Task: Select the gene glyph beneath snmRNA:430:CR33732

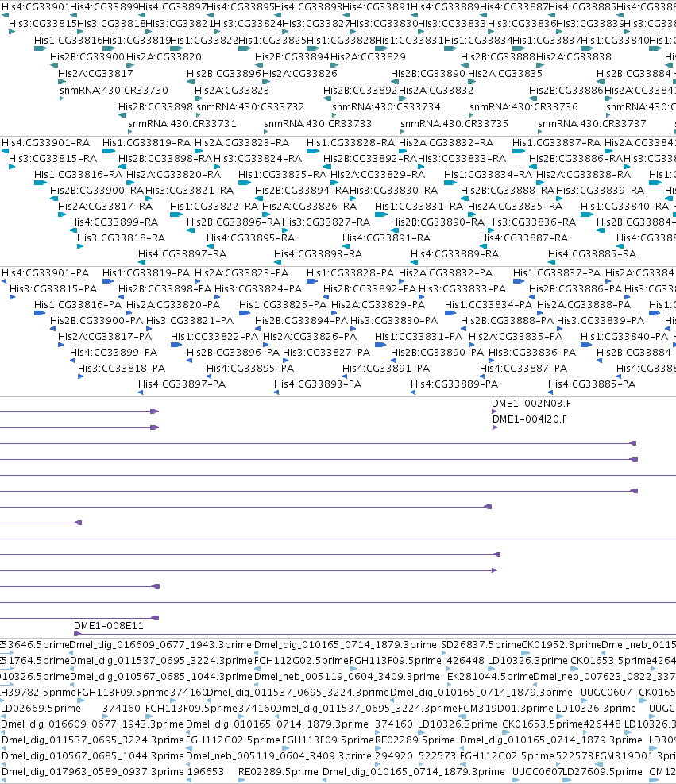Action: (x=198, y=115)
